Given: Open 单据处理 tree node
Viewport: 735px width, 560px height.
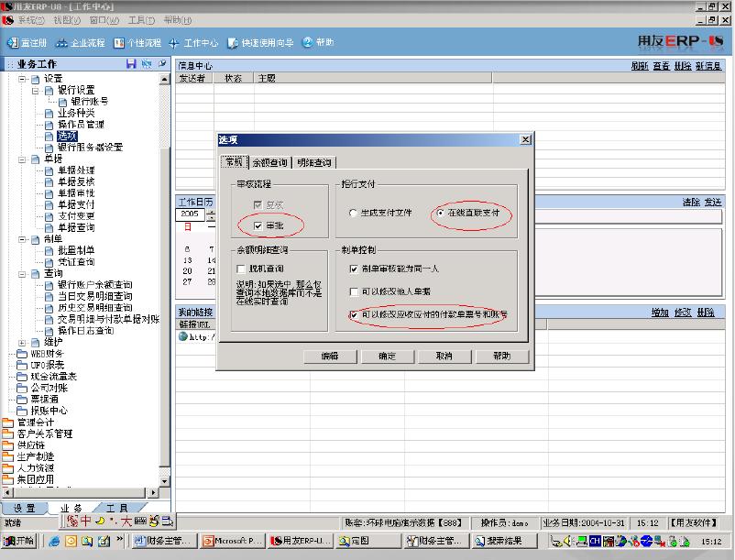Looking at the screenshot, I should click(x=76, y=170).
